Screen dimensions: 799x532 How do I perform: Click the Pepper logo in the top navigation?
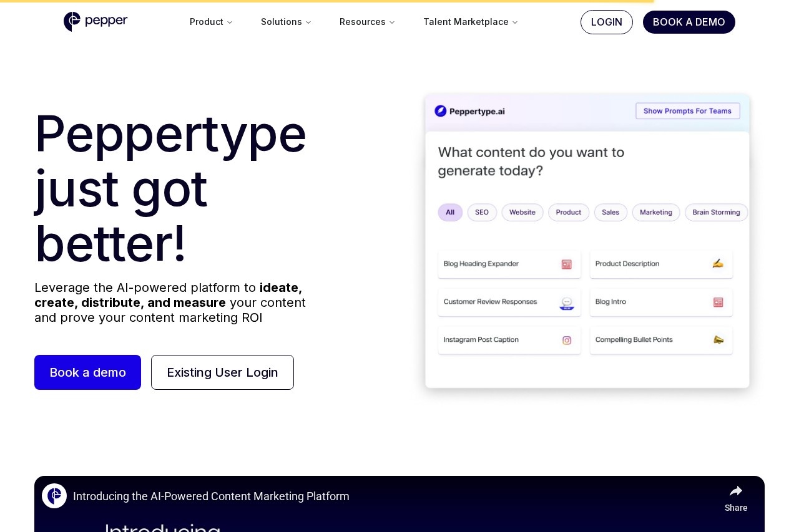coord(96,22)
